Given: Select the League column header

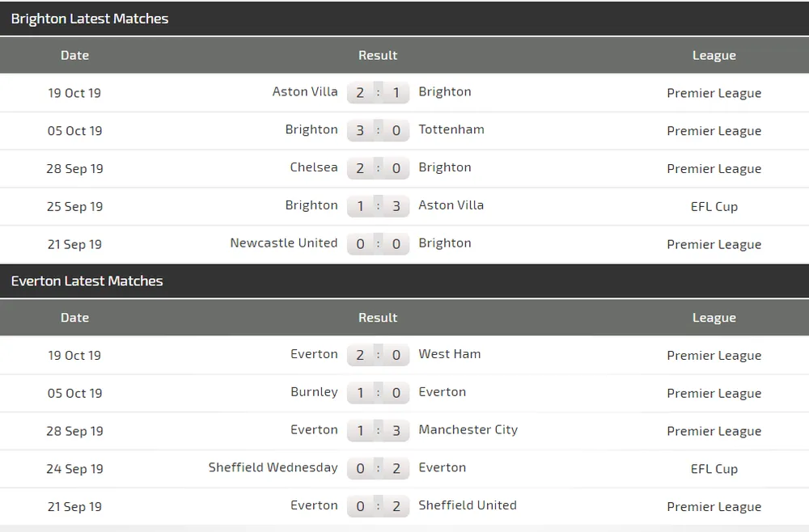Looking at the screenshot, I should (714, 55).
